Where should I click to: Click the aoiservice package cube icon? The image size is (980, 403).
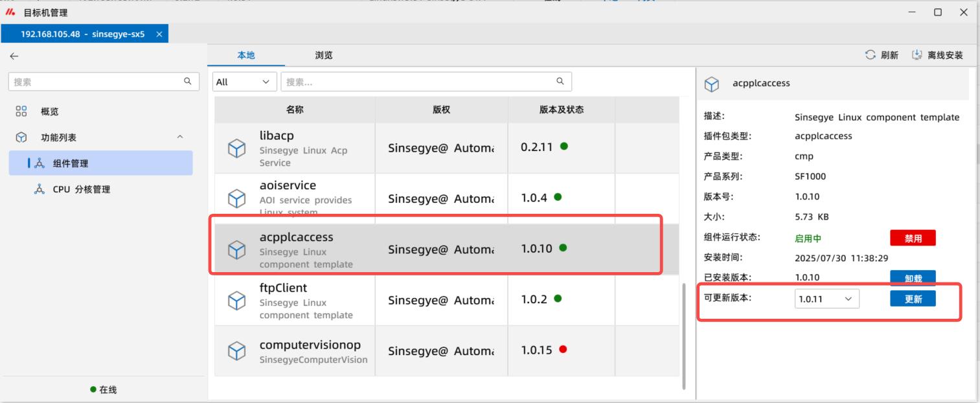[x=236, y=198]
